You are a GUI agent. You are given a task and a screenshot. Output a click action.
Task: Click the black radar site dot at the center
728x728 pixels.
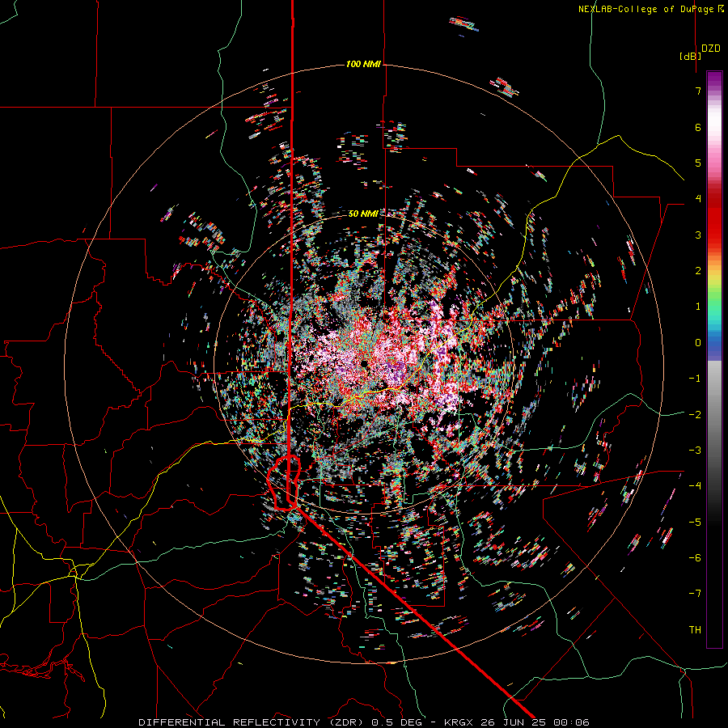pyautogui.click(x=365, y=363)
